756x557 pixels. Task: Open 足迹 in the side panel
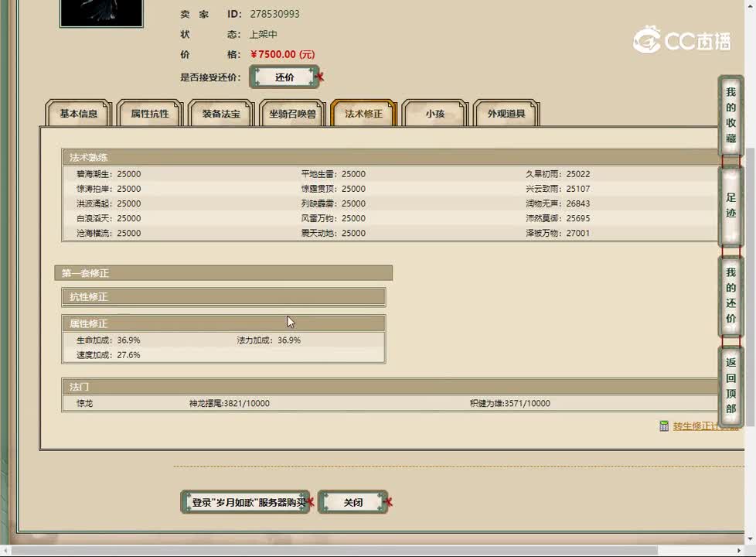(730, 204)
